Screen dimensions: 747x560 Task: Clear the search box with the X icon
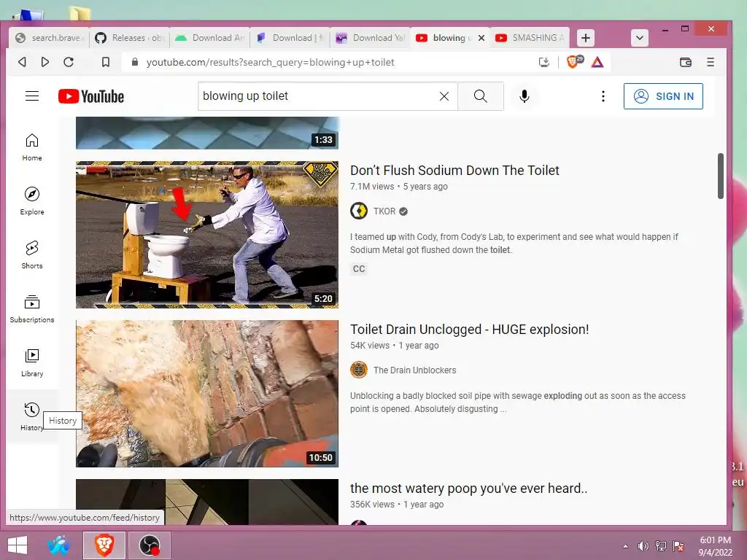pos(444,96)
